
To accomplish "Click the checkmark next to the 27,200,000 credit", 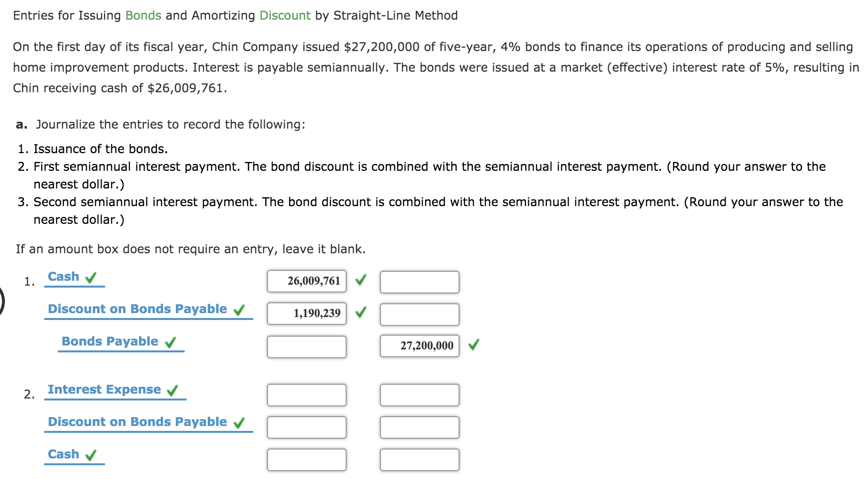I will point(473,345).
